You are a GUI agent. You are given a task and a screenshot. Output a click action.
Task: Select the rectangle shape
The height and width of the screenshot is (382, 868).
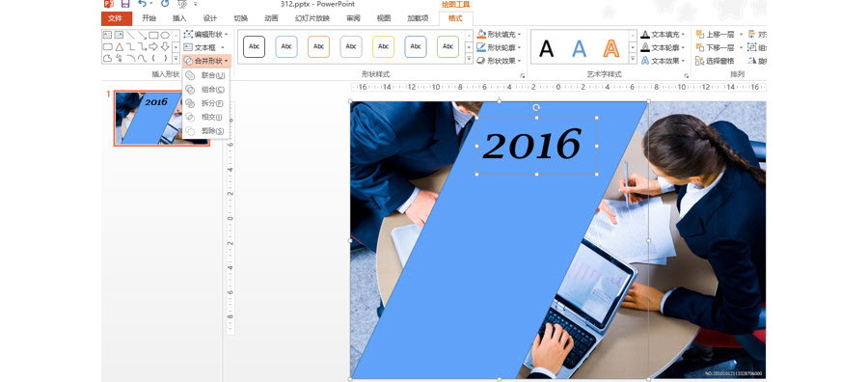[153, 35]
